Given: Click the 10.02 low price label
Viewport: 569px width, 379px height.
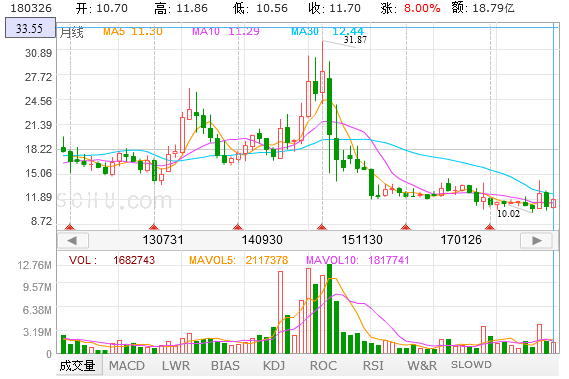Looking at the screenshot, I should (x=508, y=214).
